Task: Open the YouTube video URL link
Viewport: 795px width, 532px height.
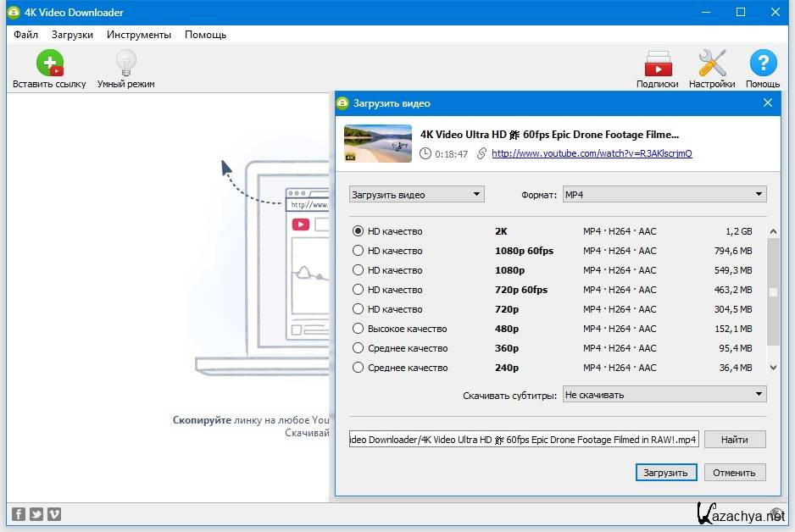Action: point(592,154)
